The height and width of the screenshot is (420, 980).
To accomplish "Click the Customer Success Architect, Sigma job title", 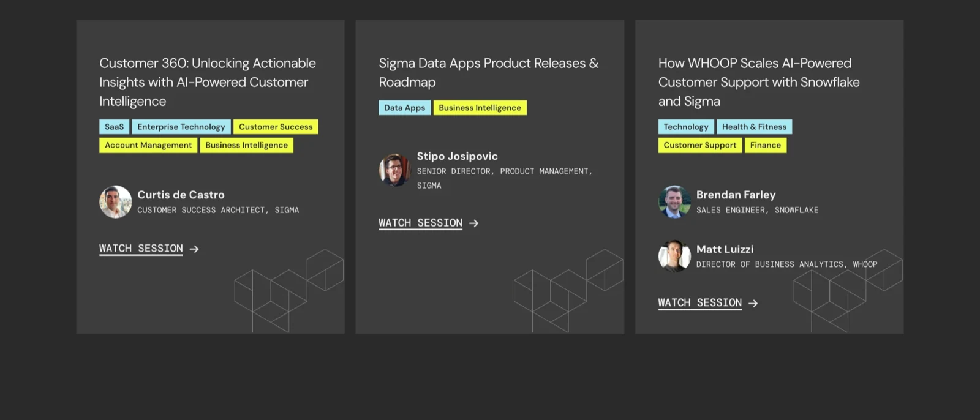I will click(218, 210).
